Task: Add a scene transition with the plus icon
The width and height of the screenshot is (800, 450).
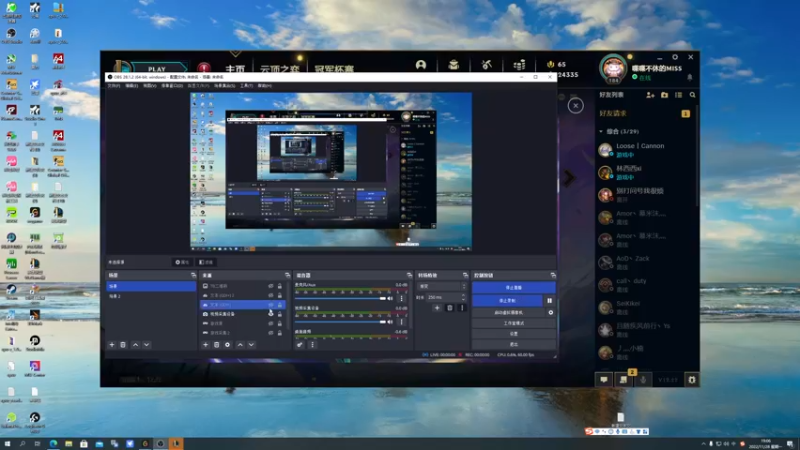Action: coord(437,308)
